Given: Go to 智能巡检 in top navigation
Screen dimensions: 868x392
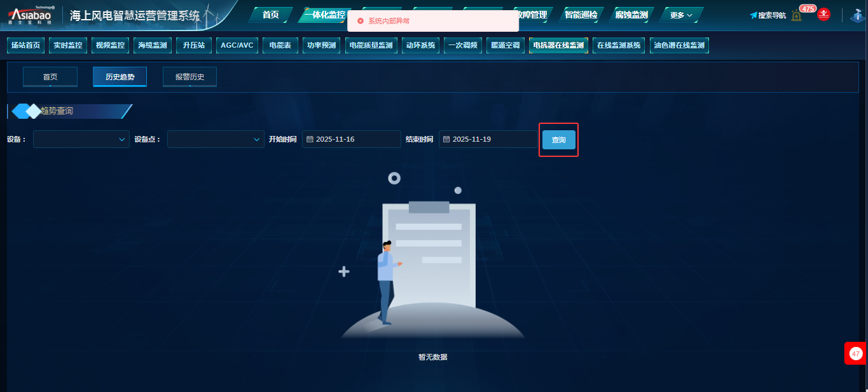Looking at the screenshot, I should (x=581, y=15).
